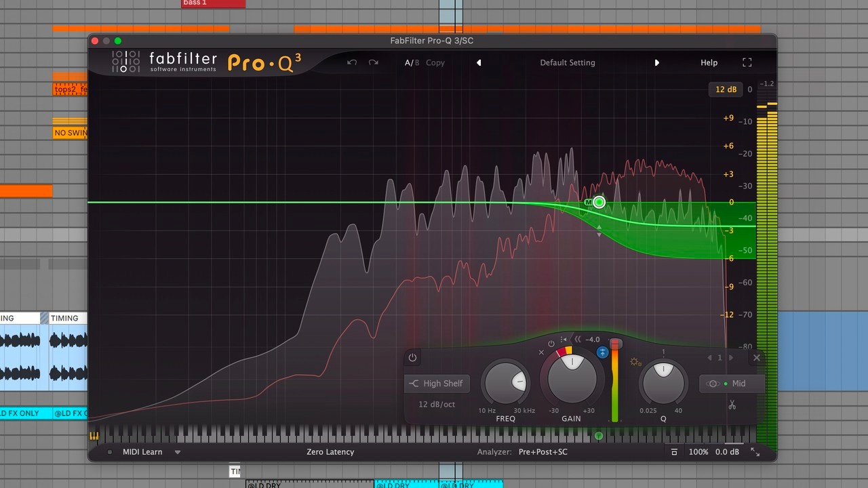Click the green band marker on piano

(598, 436)
